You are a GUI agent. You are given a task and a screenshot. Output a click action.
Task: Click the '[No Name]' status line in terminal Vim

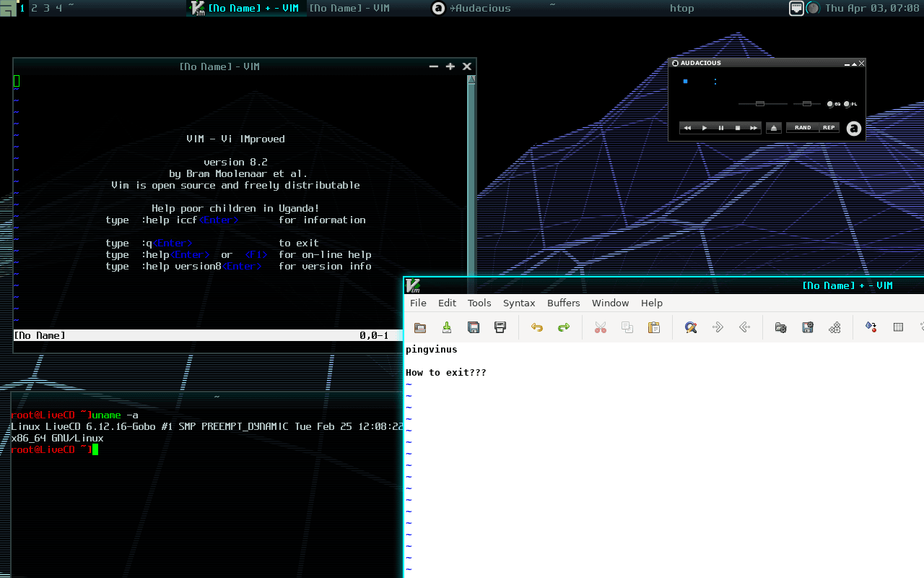(40, 335)
